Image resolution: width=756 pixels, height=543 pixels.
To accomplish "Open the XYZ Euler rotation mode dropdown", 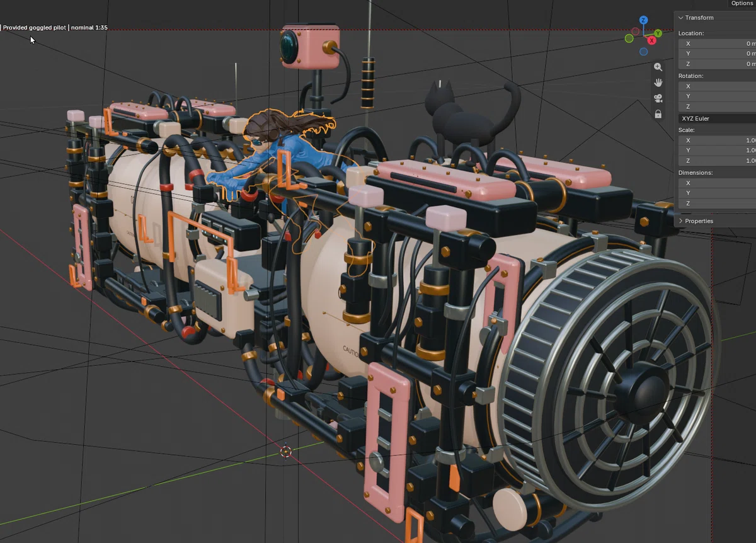I will click(x=718, y=118).
